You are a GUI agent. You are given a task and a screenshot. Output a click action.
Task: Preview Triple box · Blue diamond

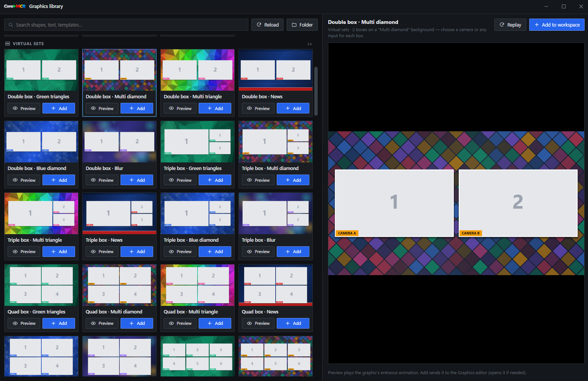pos(180,252)
